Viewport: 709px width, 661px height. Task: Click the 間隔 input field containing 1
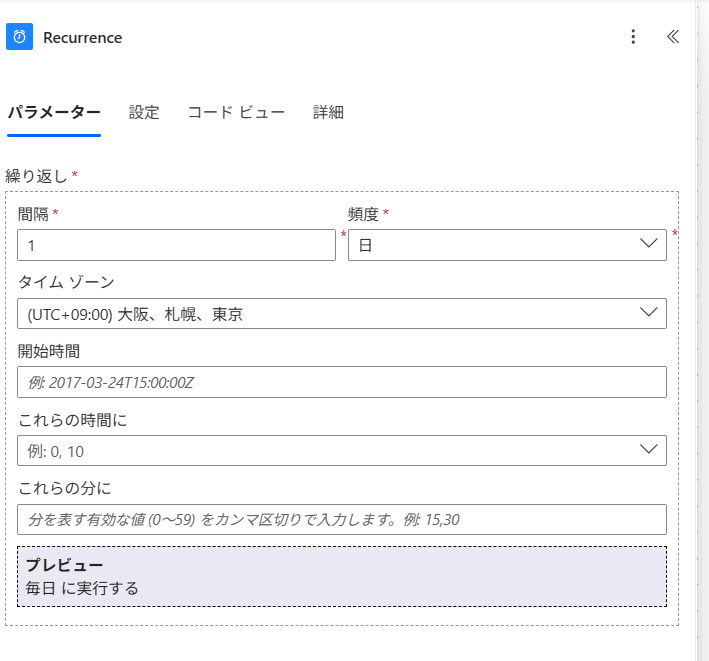[x=176, y=245]
